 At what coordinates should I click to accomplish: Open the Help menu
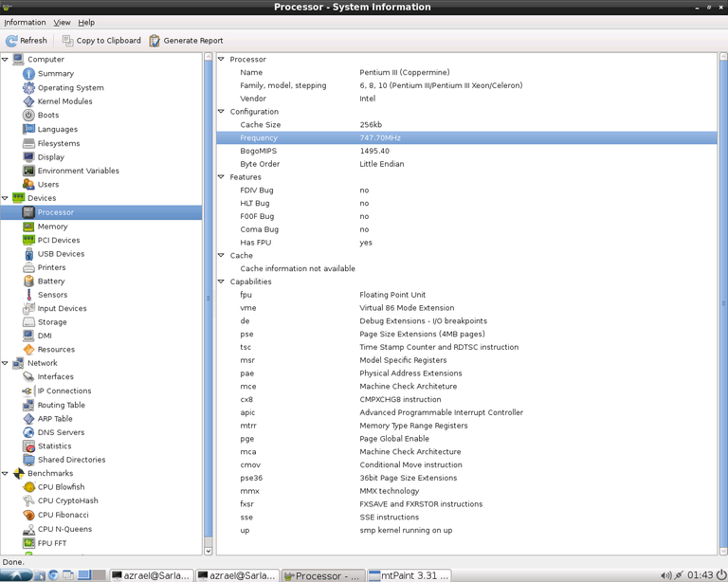[x=86, y=23]
